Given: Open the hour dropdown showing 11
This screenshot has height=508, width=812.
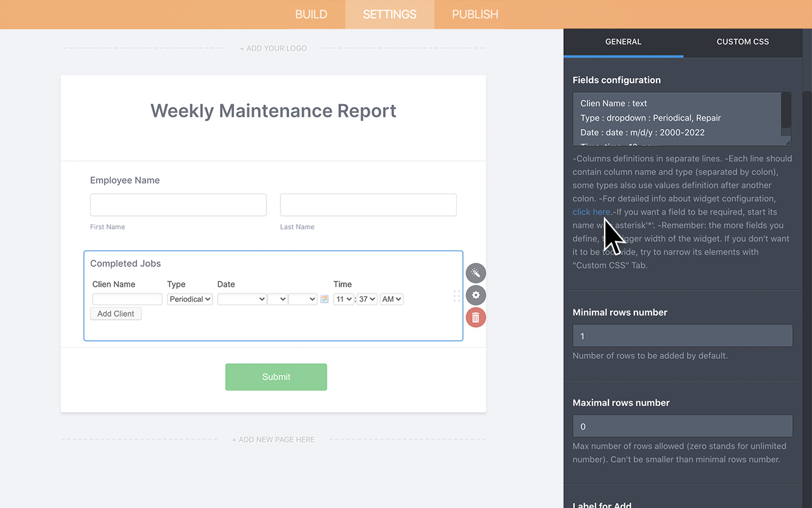Looking at the screenshot, I should [x=343, y=298].
